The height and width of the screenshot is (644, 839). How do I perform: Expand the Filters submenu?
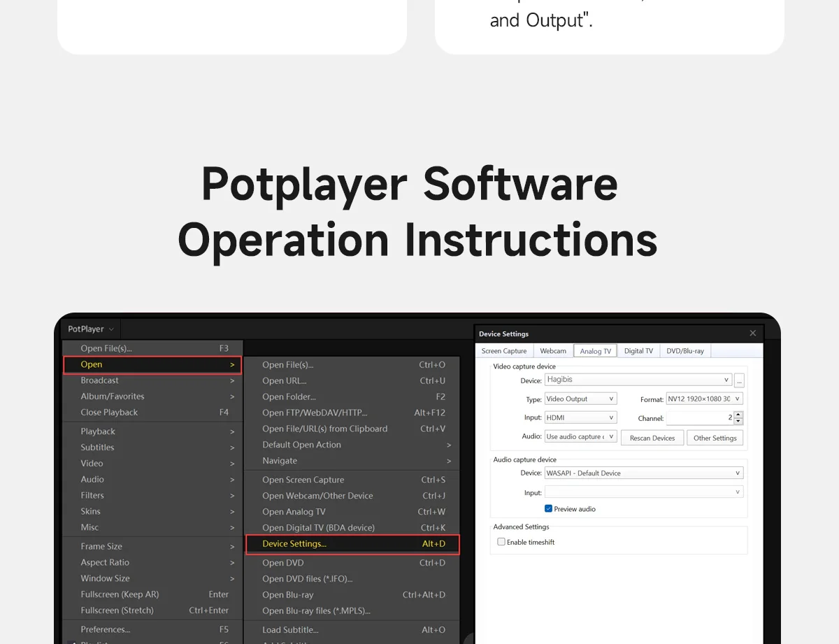(x=152, y=496)
